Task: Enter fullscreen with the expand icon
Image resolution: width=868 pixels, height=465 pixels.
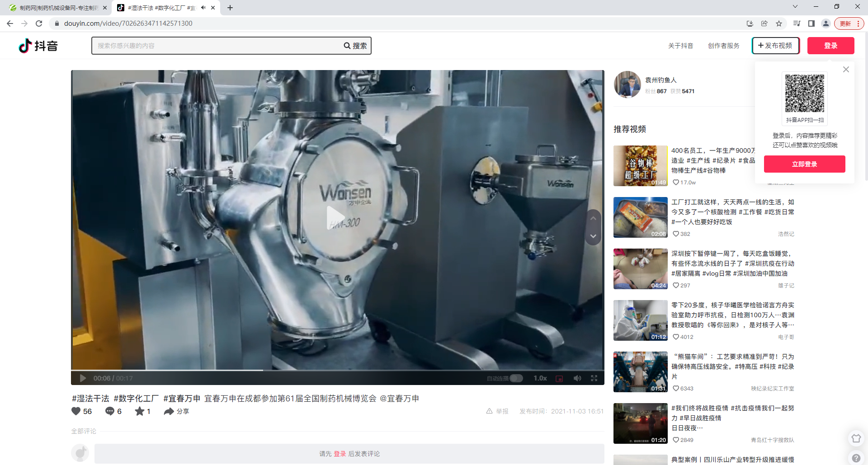Action: (594, 378)
